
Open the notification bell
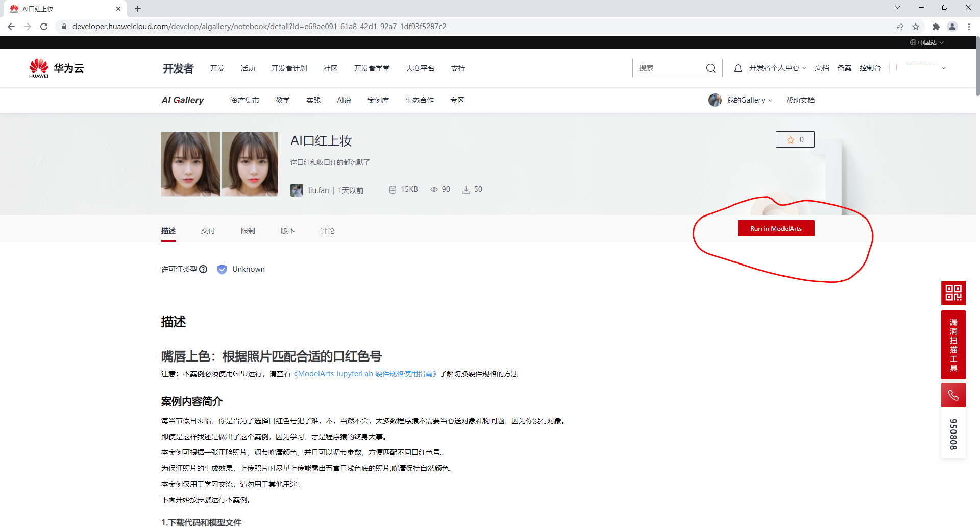[738, 68]
